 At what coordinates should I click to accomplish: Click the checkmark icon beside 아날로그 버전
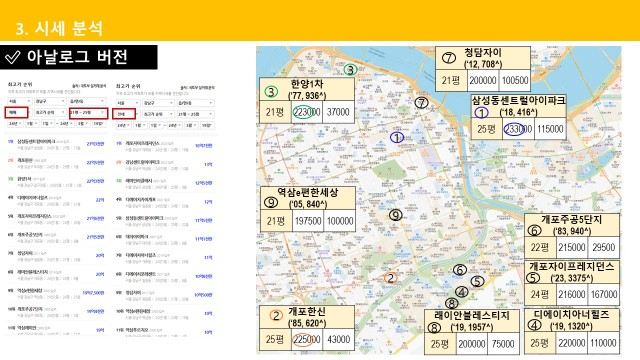pos(13,58)
